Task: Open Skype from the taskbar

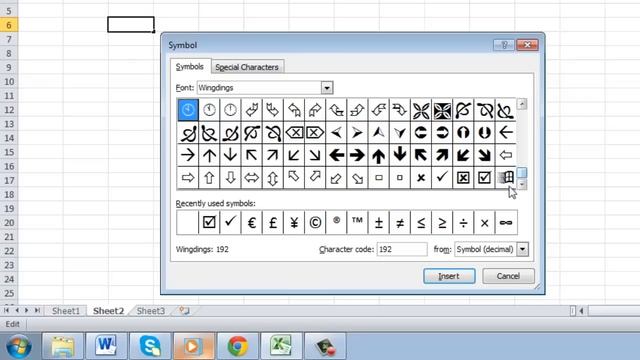Action: (x=150, y=346)
